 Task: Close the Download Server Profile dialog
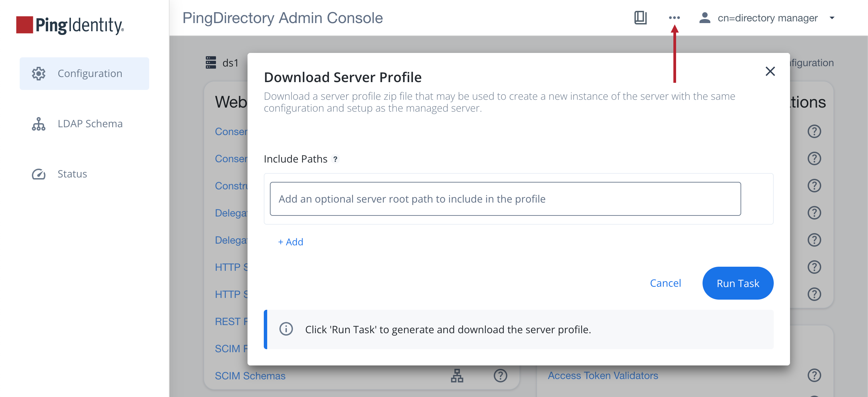[x=771, y=71]
